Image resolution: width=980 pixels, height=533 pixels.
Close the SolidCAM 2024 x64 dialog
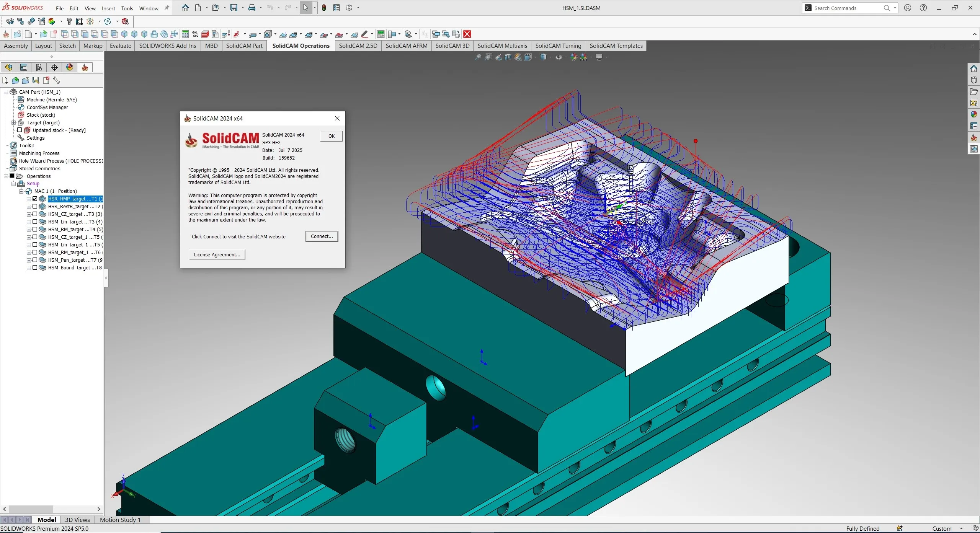(337, 118)
